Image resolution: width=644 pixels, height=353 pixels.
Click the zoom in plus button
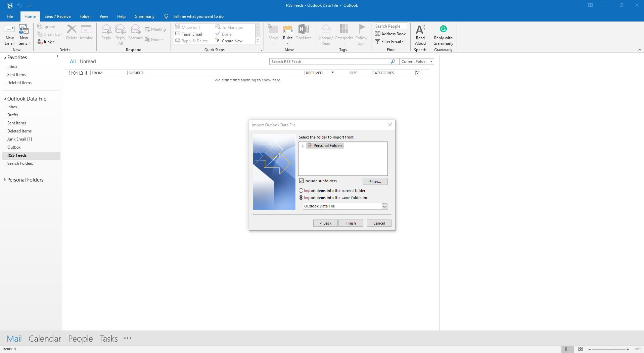(x=628, y=349)
